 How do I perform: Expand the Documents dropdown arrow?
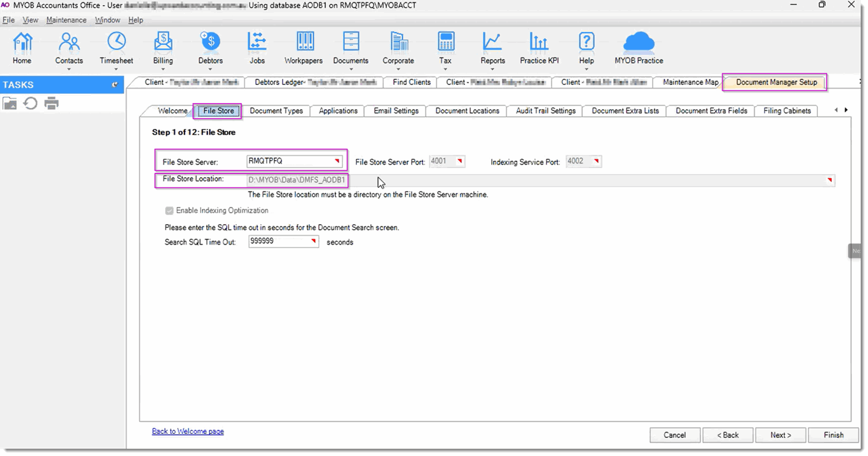(351, 69)
